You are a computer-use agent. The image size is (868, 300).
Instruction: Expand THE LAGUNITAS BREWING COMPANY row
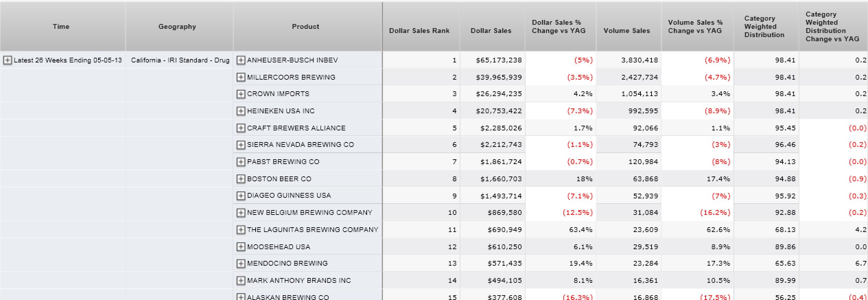click(241, 230)
